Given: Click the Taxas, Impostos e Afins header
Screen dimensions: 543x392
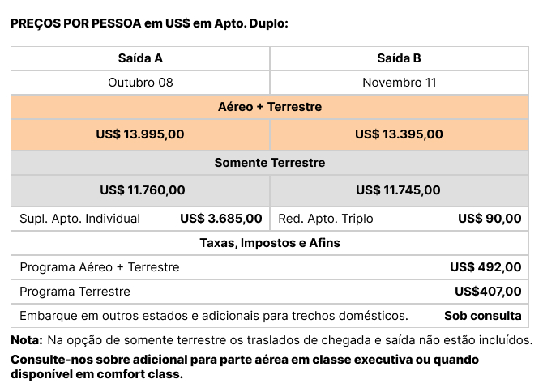Looking at the screenshot, I should click(x=270, y=243).
